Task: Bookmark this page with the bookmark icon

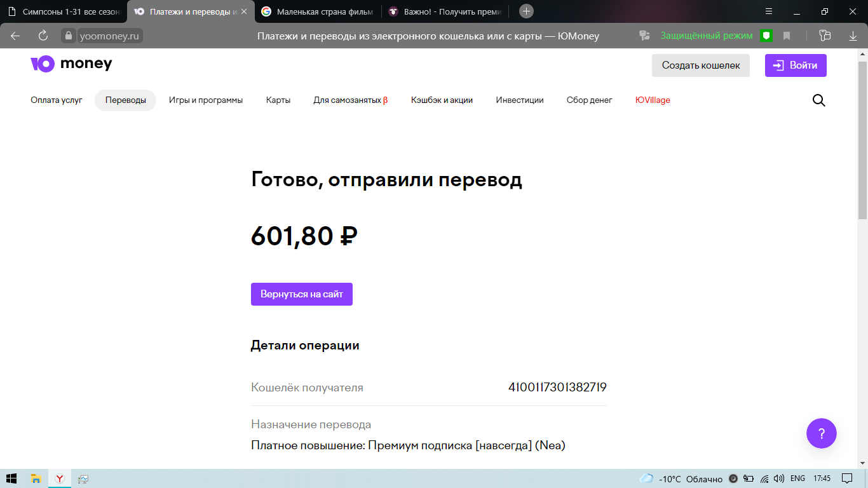Action: click(787, 36)
